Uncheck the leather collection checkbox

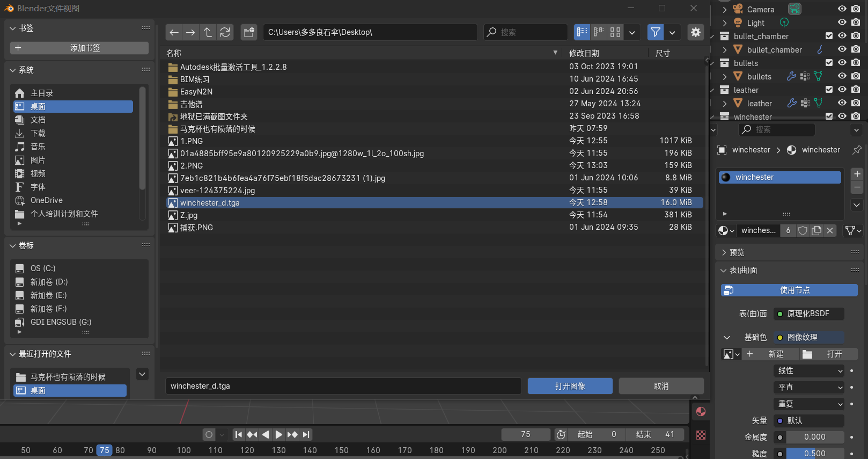[829, 90]
